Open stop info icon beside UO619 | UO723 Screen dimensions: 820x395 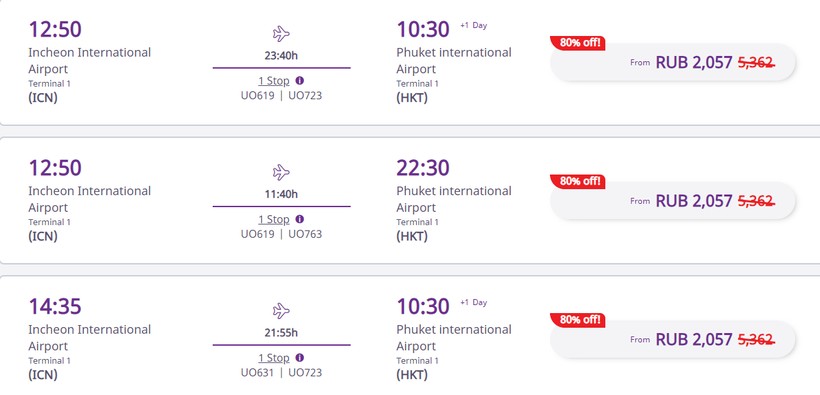300,81
